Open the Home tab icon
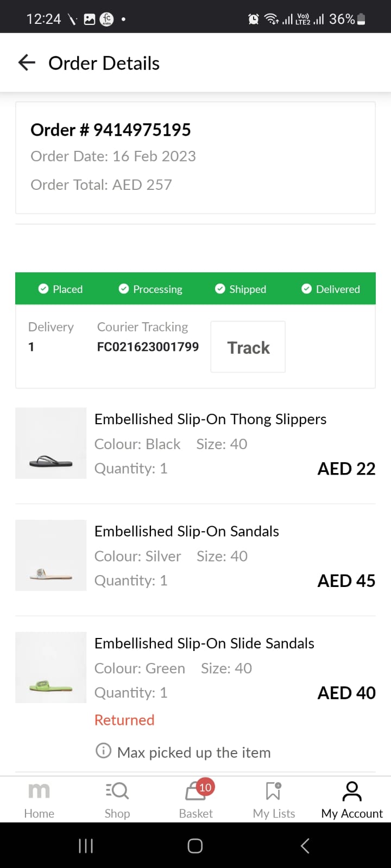This screenshot has width=391, height=868. pos(39,791)
